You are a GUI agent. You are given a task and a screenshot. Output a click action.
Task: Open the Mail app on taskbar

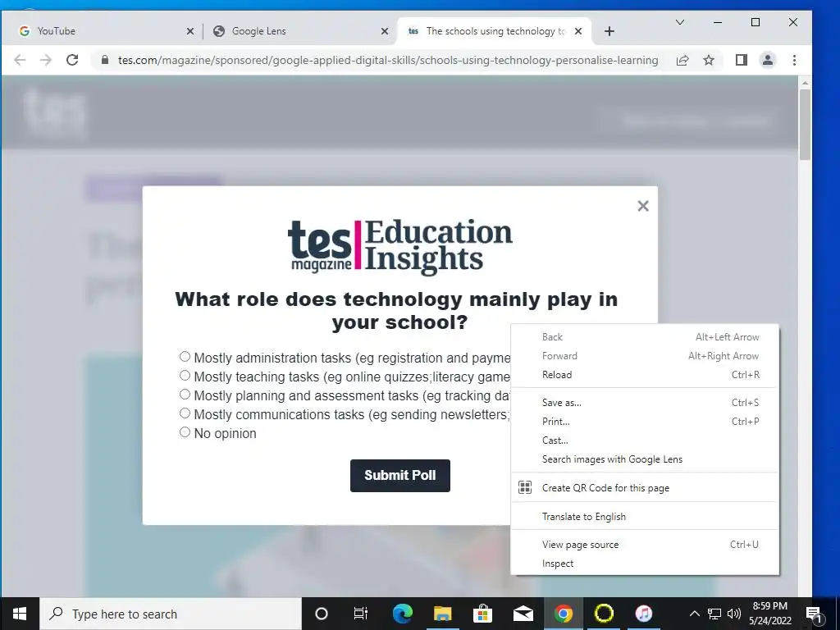[523, 614]
